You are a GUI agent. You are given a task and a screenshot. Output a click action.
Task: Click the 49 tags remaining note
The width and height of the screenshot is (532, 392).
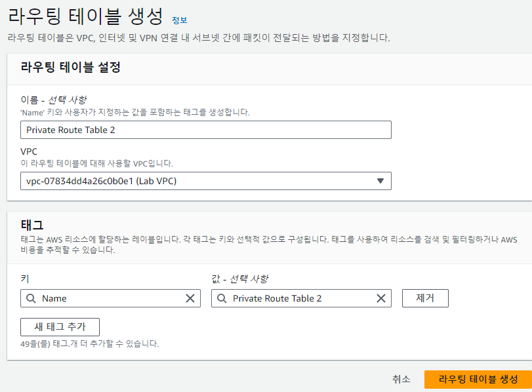click(x=90, y=344)
